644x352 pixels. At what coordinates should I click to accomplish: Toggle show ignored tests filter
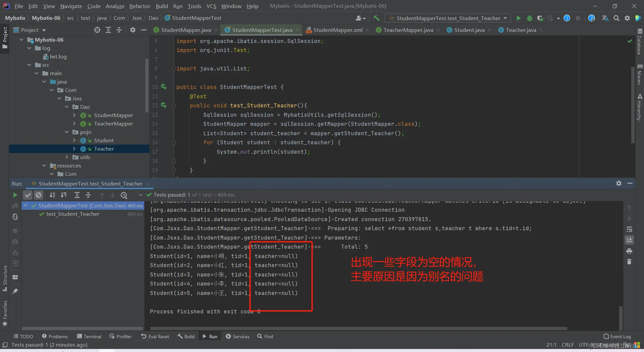(39, 195)
